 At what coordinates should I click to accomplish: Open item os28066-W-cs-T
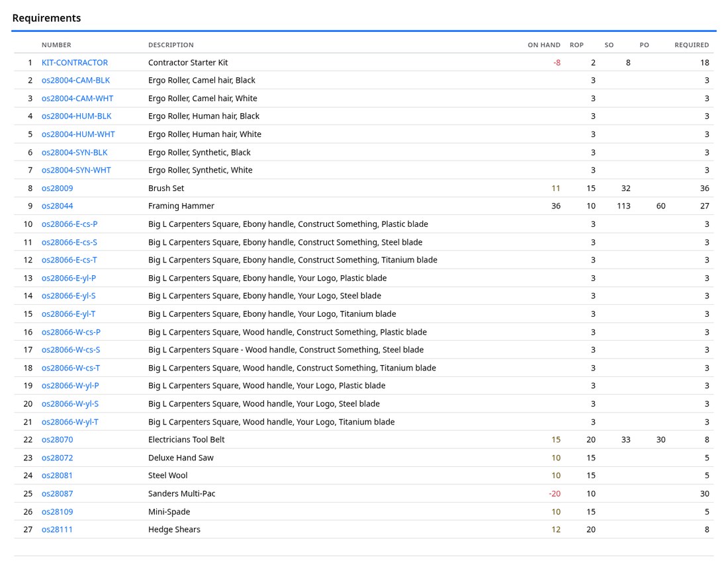[71, 368]
